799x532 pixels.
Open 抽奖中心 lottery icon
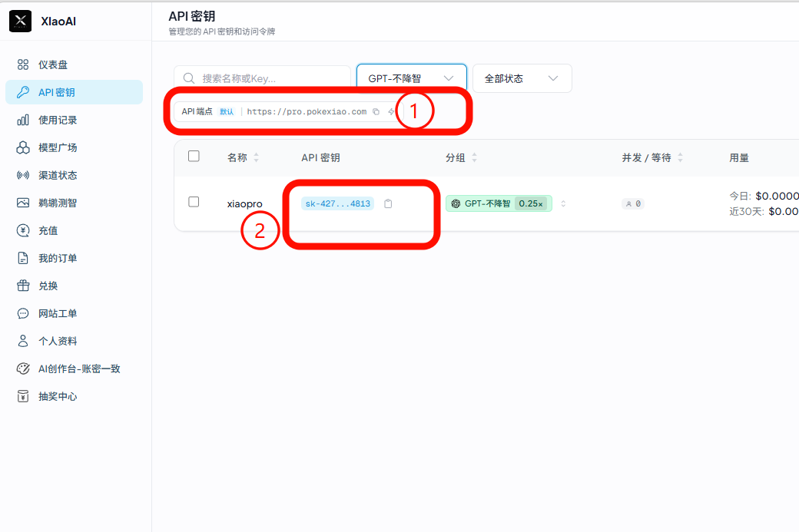coord(23,396)
